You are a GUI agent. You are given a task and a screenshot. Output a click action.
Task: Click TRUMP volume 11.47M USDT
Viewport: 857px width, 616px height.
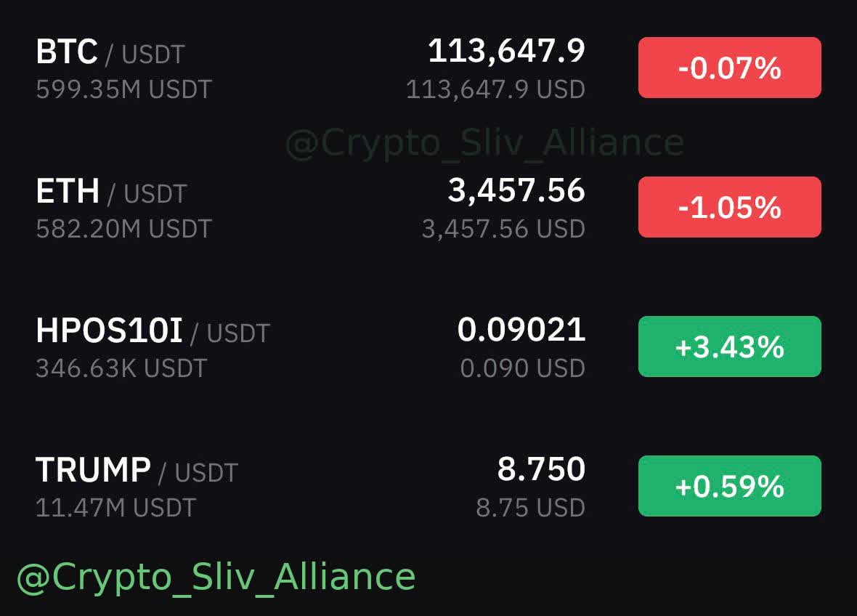click(116, 508)
